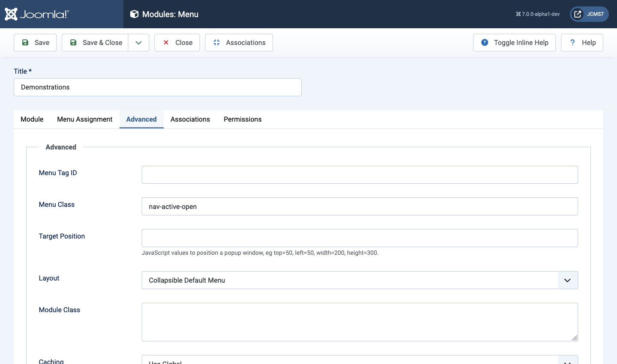This screenshot has width=617, height=364.
Task: Click the Menu Class field with nav-active-open
Action: 360,206
